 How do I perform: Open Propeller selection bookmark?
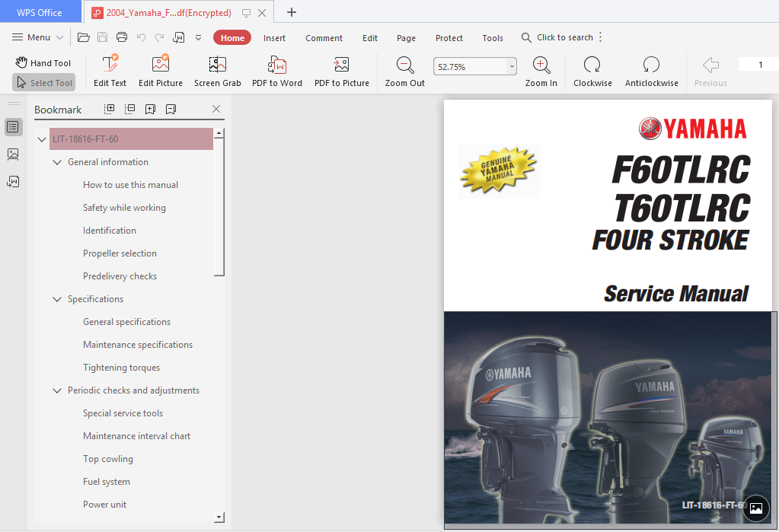pyautogui.click(x=120, y=253)
